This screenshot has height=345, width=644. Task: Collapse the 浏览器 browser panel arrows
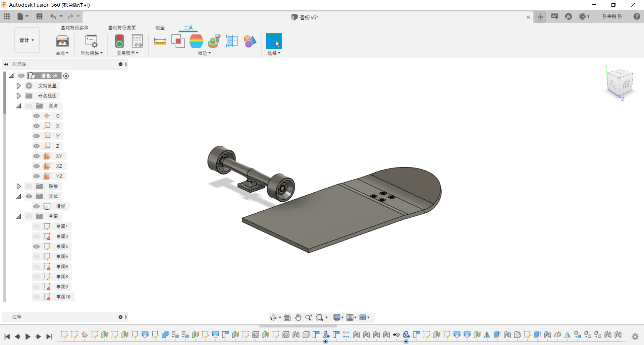pyautogui.click(x=6, y=64)
